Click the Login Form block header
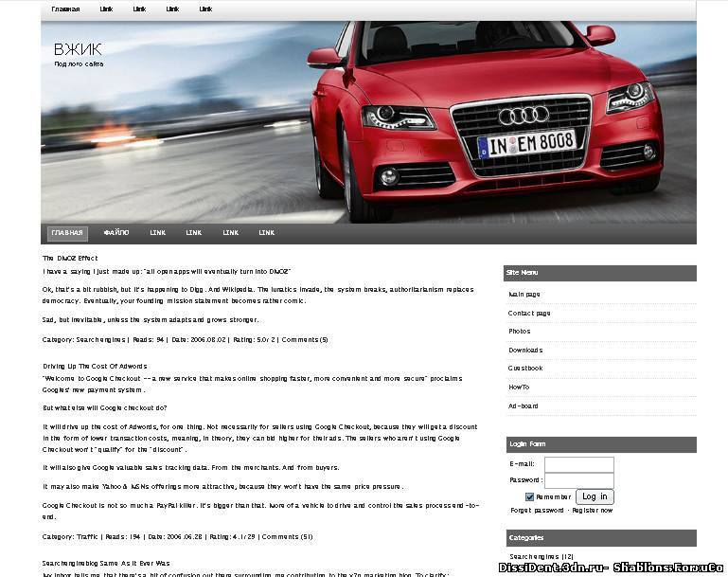 click(x=601, y=444)
